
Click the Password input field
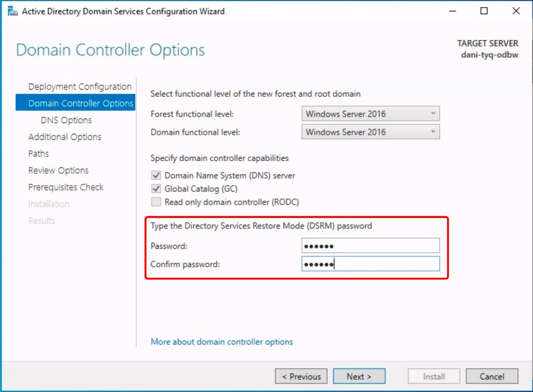[370, 246]
